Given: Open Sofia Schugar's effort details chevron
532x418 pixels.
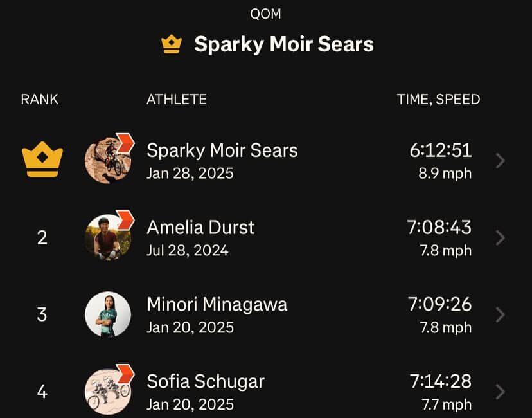Looking at the screenshot, I should 500,392.
